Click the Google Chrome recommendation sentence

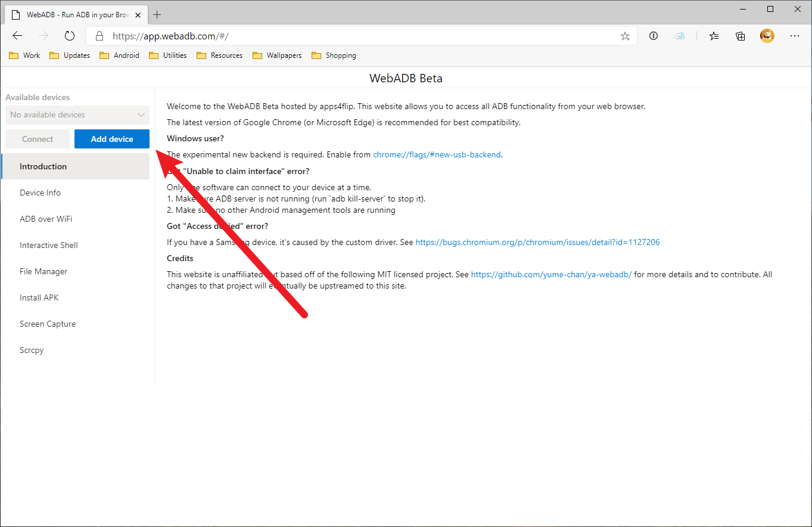pyautogui.click(x=344, y=122)
